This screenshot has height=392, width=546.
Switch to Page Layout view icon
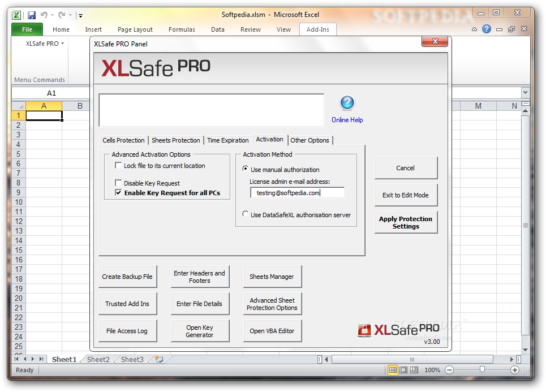pyautogui.click(x=403, y=370)
